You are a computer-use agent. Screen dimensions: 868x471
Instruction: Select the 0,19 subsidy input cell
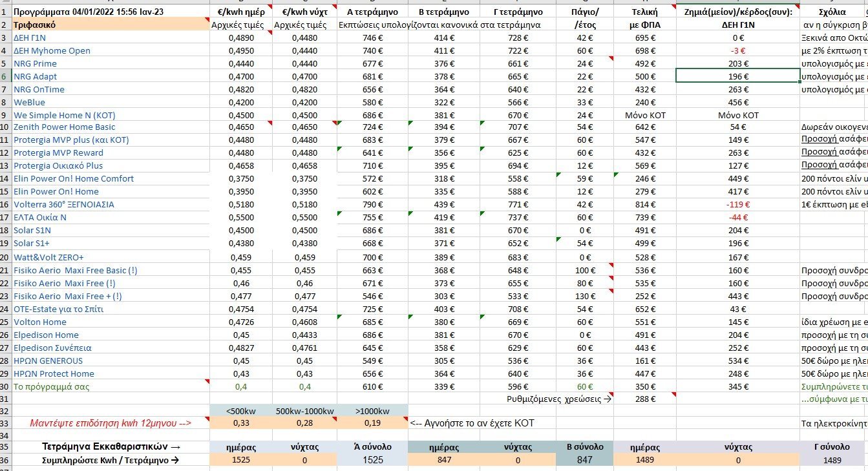(373, 423)
